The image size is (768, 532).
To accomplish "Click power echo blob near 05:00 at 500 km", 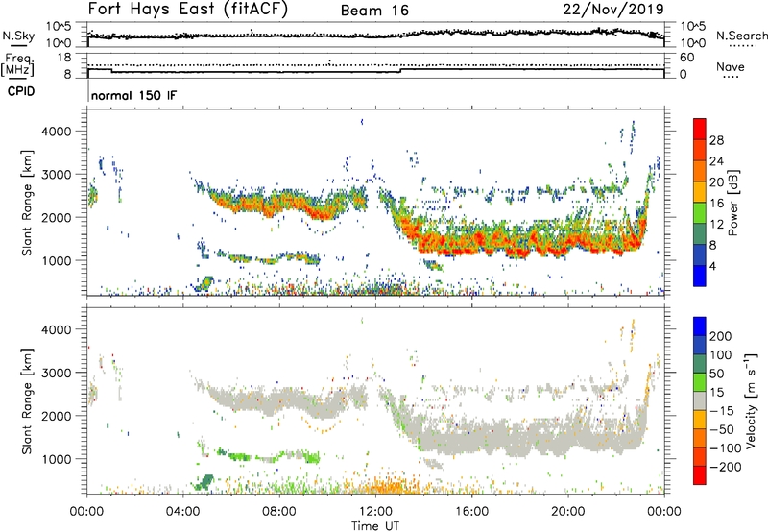I will tap(206, 283).
